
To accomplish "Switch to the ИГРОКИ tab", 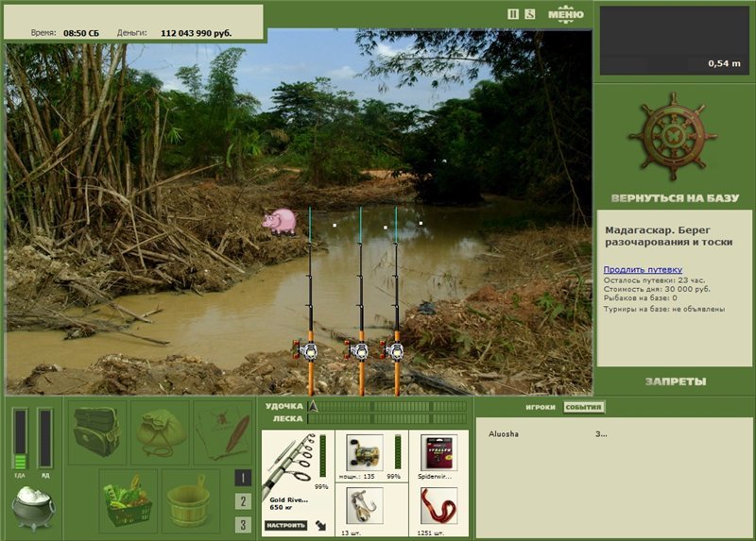I will tap(541, 407).
